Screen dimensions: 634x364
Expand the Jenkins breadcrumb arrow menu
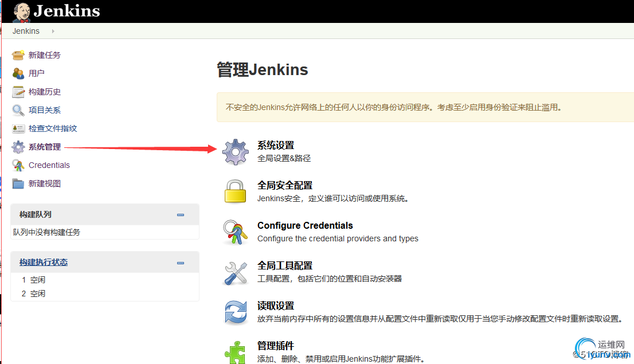(x=53, y=31)
